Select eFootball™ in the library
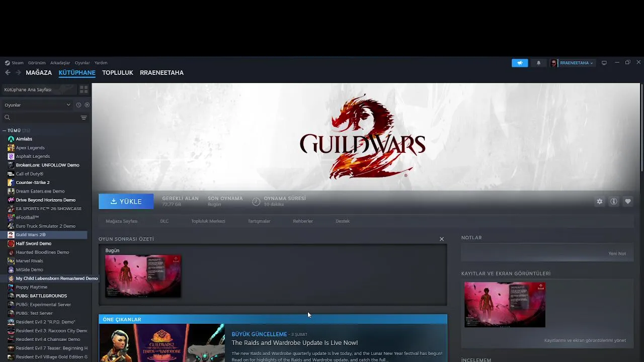Image resolution: width=644 pixels, height=362 pixels. [27, 217]
